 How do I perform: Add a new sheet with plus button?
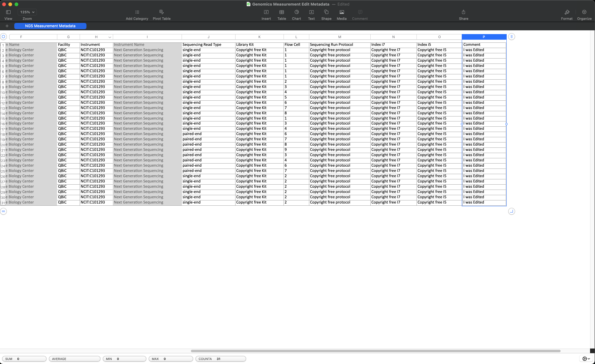point(7,26)
